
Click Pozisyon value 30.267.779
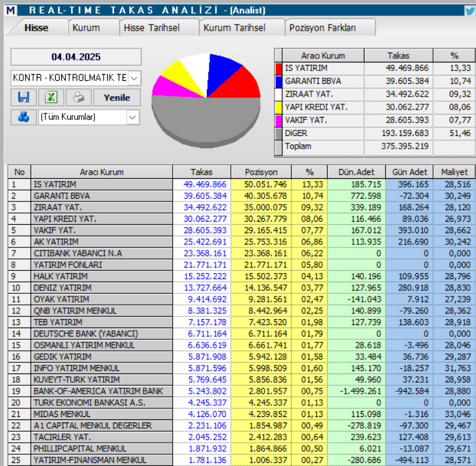pos(265,219)
